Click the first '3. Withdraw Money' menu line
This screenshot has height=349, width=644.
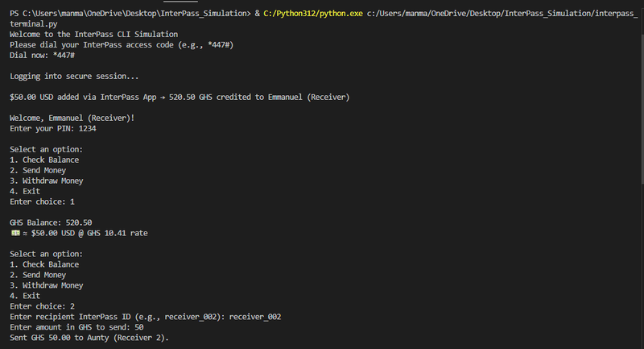47,181
